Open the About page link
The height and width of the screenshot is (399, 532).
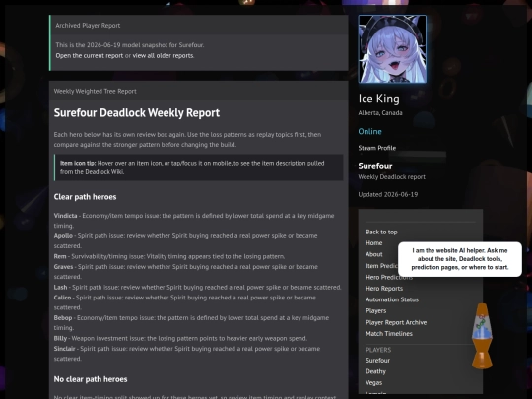click(x=374, y=254)
